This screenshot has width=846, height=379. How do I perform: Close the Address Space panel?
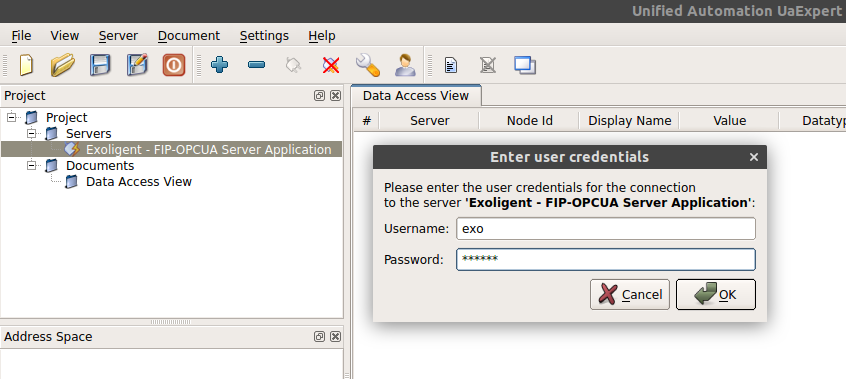click(336, 336)
